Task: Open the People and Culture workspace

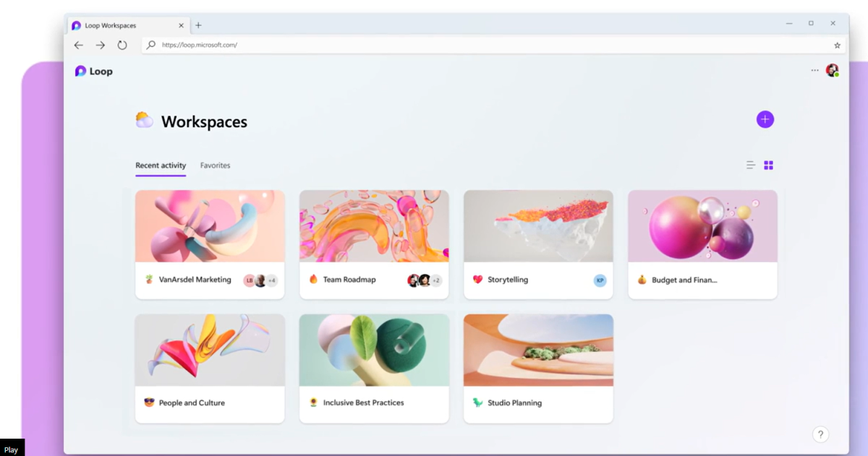Action: (210, 369)
